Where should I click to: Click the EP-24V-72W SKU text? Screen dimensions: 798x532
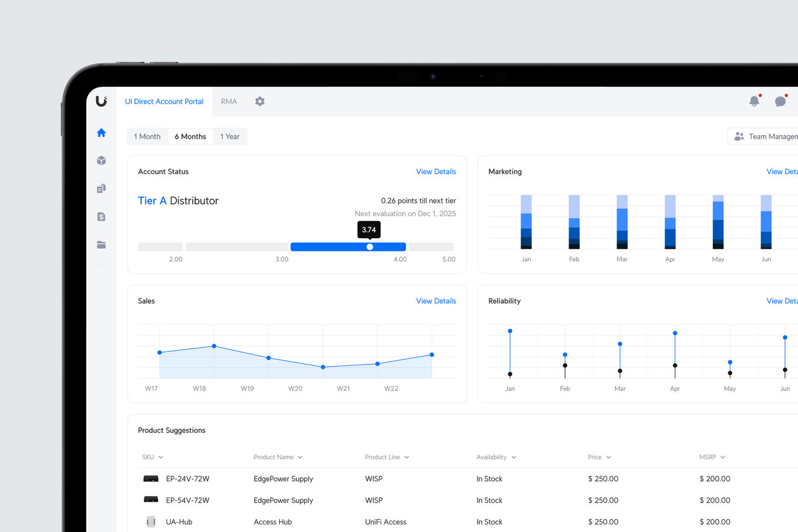click(x=188, y=479)
